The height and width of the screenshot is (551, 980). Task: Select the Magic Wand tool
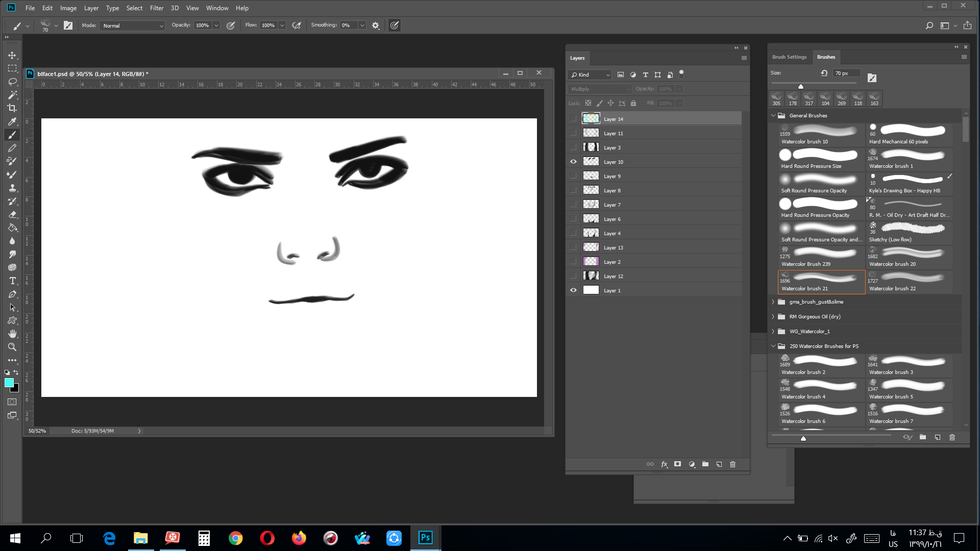click(12, 95)
